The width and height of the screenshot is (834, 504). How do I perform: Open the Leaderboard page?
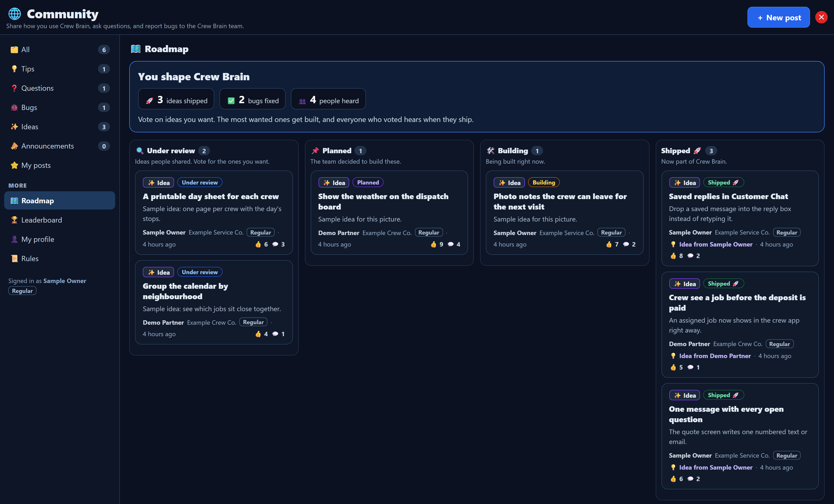pos(60,220)
